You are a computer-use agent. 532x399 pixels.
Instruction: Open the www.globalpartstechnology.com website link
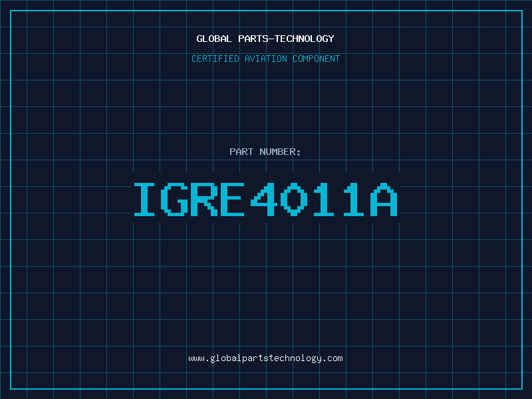tap(265, 358)
